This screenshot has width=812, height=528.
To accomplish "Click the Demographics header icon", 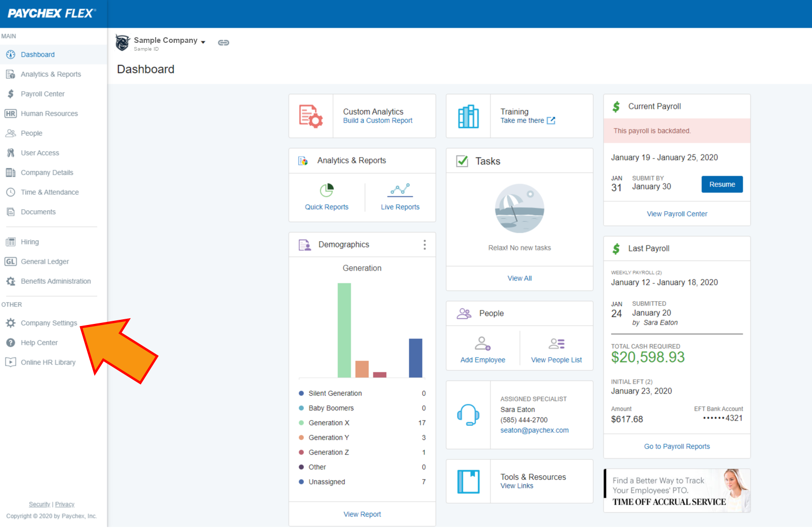I will (x=305, y=245).
